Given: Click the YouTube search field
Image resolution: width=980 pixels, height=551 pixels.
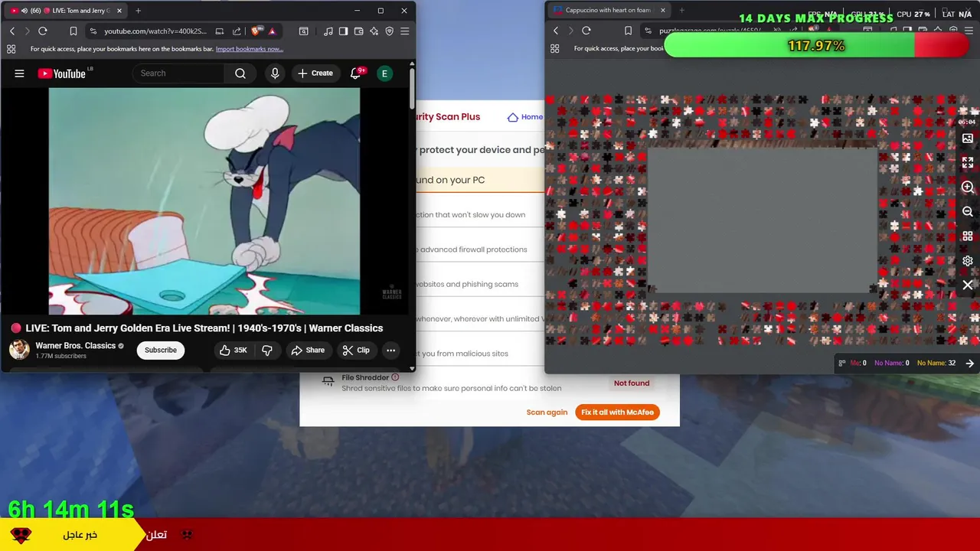Looking at the screenshot, I should (178, 73).
